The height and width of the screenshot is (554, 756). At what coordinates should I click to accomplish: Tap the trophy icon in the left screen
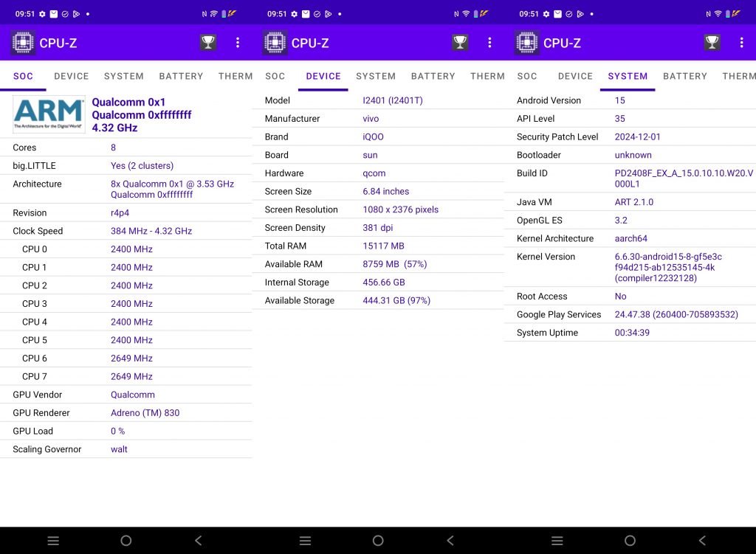pos(208,42)
